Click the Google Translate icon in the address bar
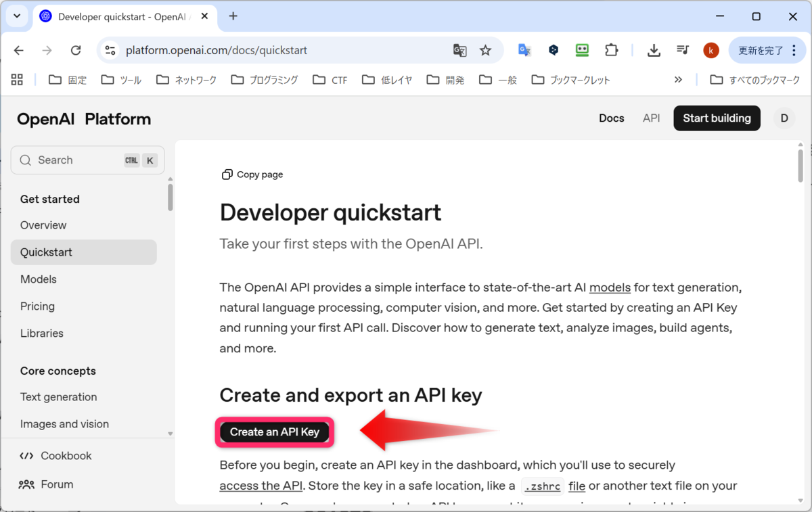This screenshot has width=812, height=512. pos(460,50)
